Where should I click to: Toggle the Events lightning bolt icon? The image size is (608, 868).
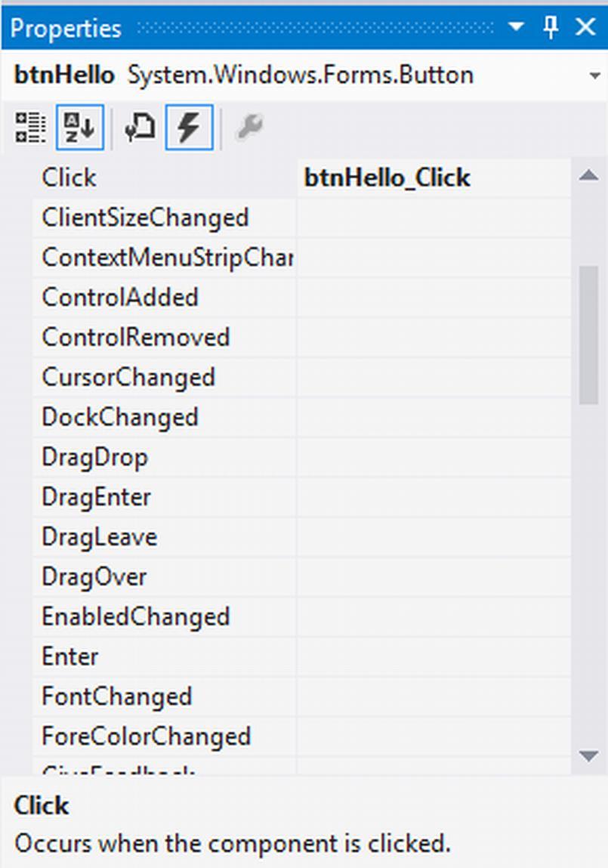click(190, 128)
